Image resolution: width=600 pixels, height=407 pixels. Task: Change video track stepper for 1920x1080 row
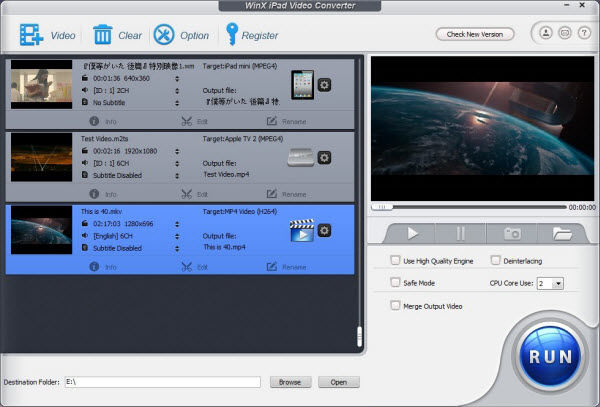(177, 151)
